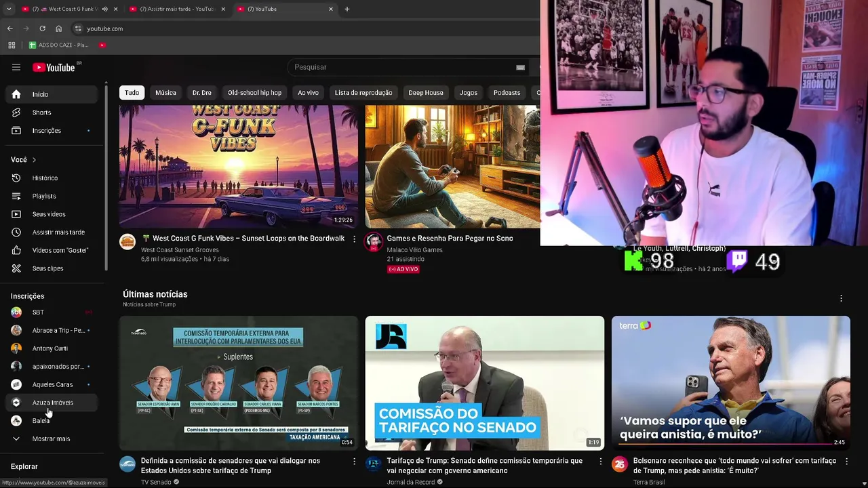Open West Coast G Funk Vibes video title

[243, 239]
